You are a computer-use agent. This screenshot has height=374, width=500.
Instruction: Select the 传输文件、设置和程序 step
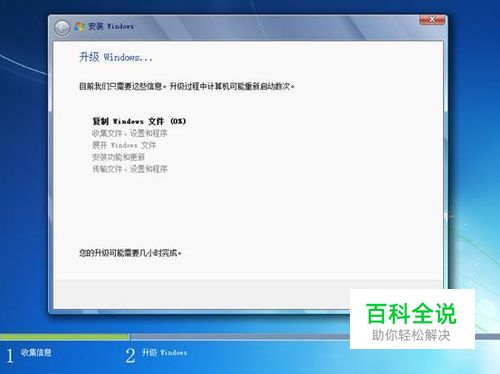pyautogui.click(x=130, y=169)
